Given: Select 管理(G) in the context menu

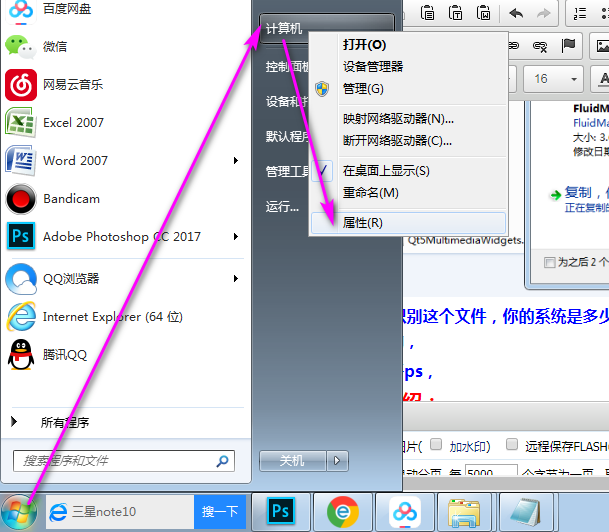Looking at the screenshot, I should tap(409, 89).
